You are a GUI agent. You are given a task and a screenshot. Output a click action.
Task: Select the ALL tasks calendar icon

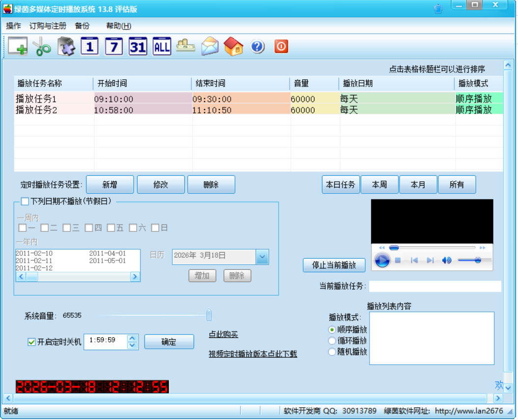pos(162,46)
